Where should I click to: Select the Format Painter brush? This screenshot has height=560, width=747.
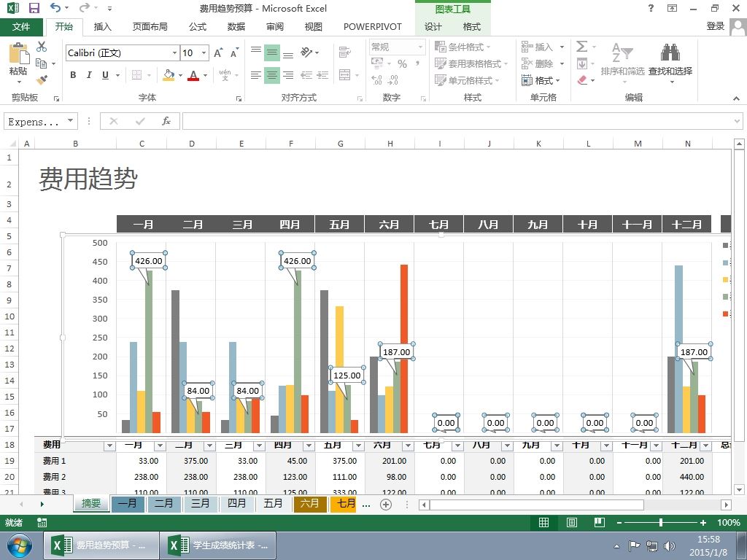(x=42, y=79)
